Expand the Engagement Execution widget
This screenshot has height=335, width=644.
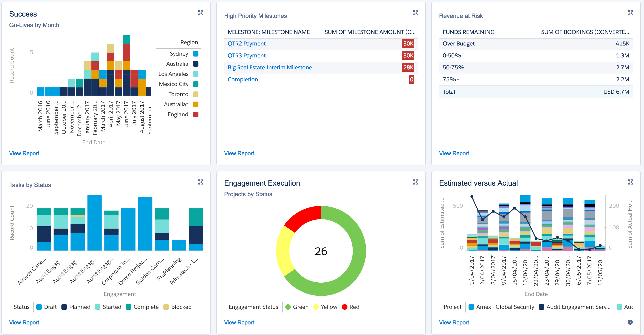coord(415,182)
